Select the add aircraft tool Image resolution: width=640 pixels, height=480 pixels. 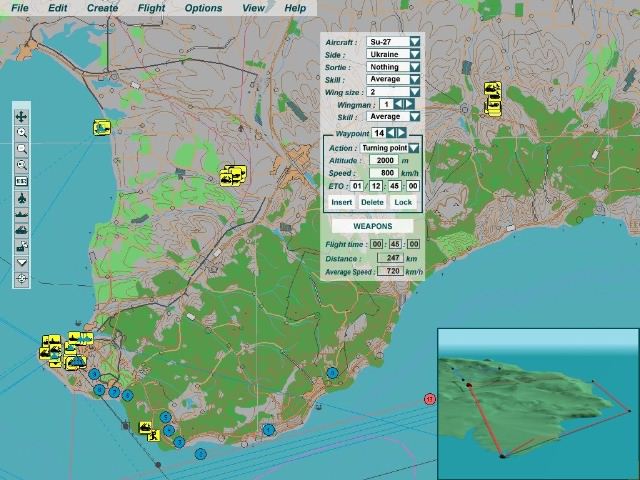[x=22, y=197]
